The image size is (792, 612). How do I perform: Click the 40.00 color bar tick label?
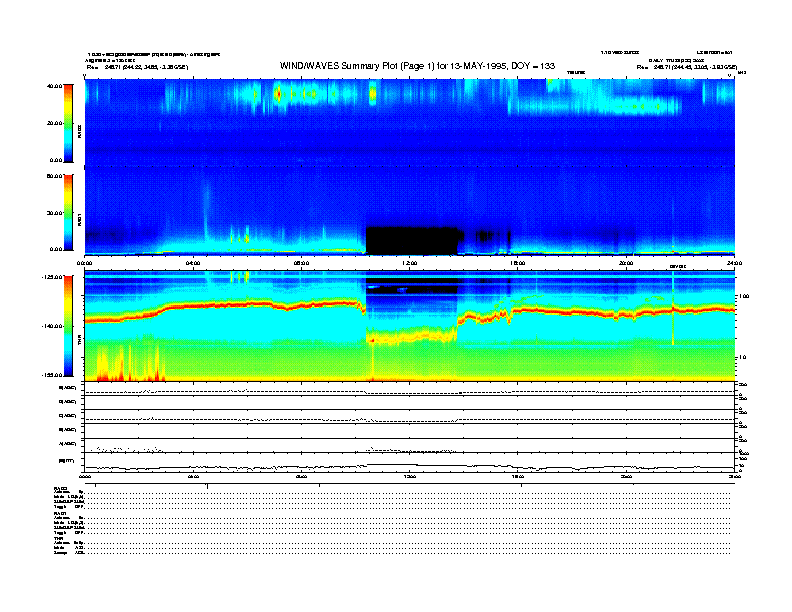tap(54, 86)
